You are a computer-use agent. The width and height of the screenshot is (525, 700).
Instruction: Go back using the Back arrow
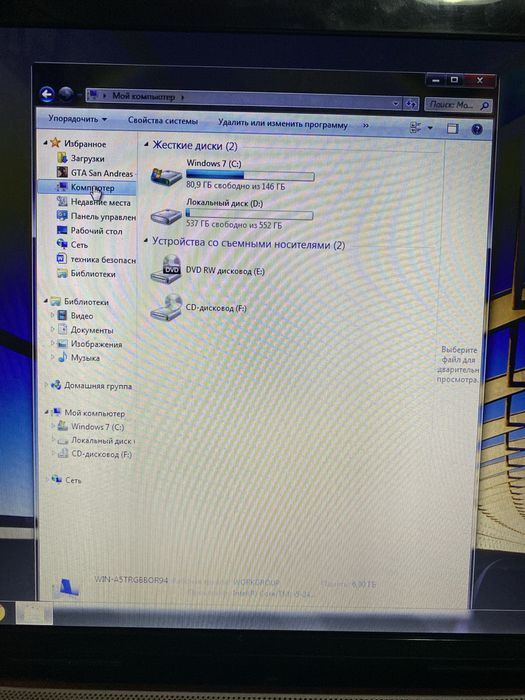(x=47, y=94)
